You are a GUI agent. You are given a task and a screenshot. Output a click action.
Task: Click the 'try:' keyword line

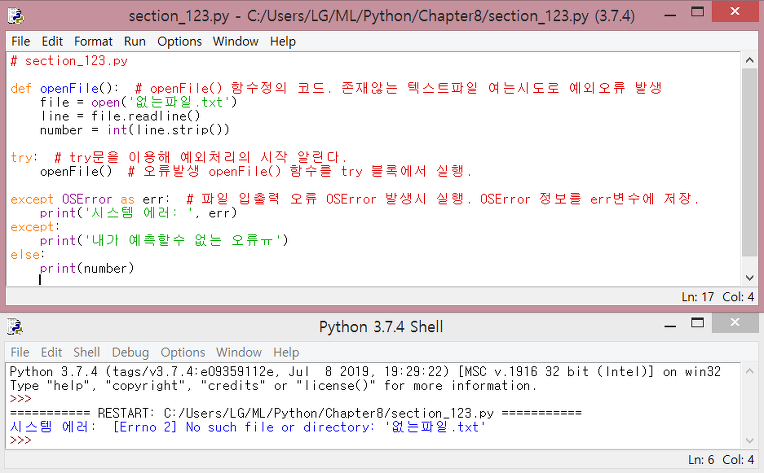pyautogui.click(x=23, y=157)
